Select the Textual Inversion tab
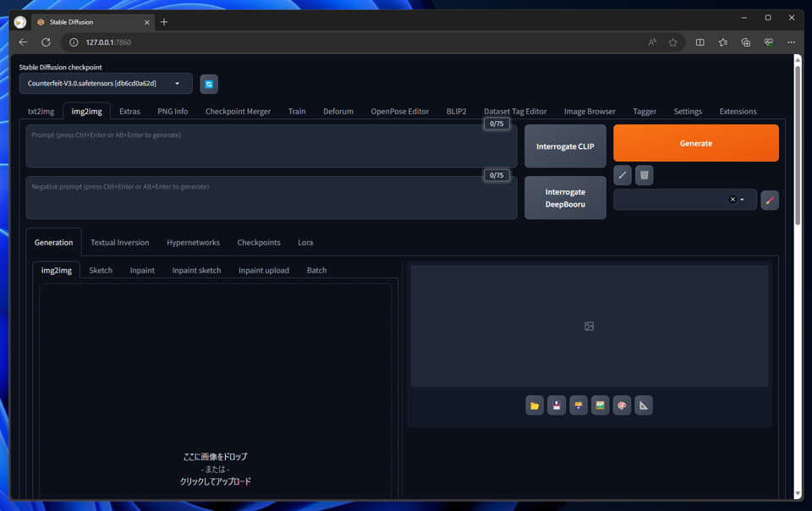This screenshot has width=812, height=511. tap(119, 242)
